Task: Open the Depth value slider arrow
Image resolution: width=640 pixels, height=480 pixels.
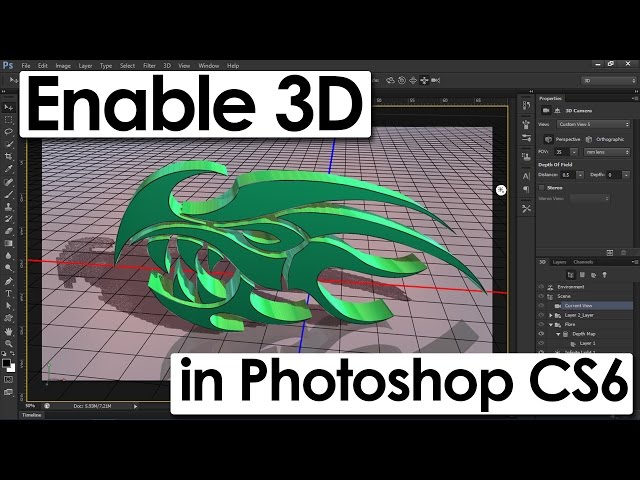Action: click(x=626, y=175)
